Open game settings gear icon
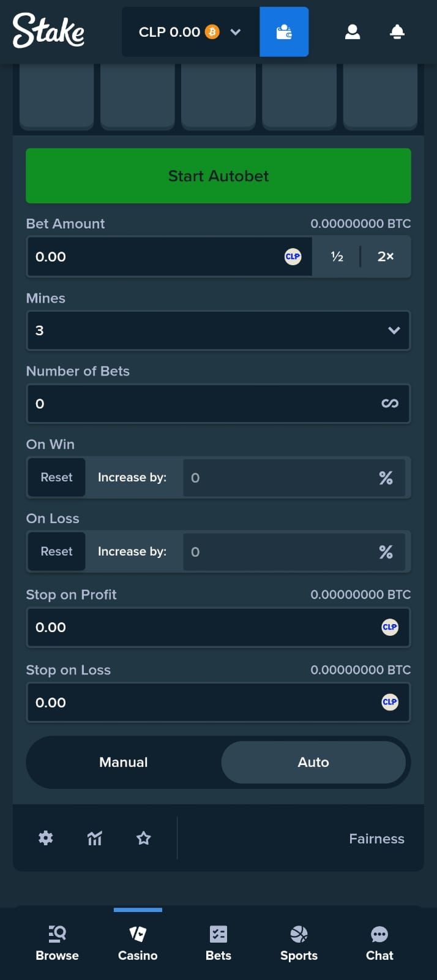437x980 pixels. pyautogui.click(x=46, y=838)
